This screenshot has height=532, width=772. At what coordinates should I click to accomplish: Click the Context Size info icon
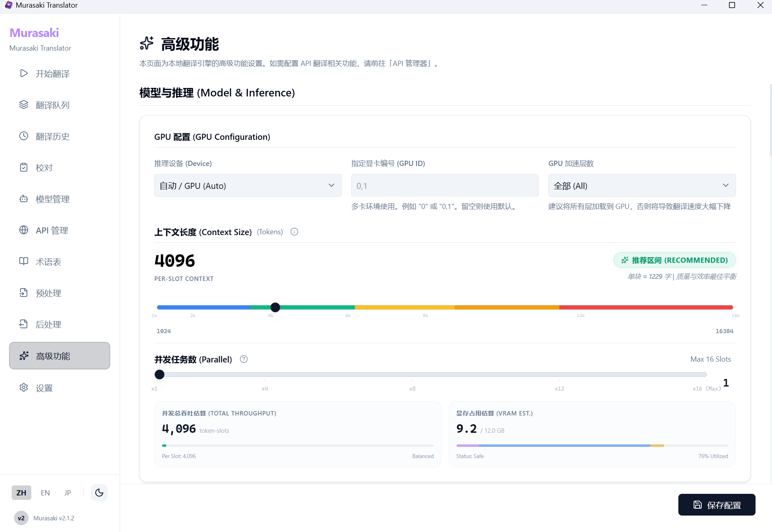click(x=294, y=232)
